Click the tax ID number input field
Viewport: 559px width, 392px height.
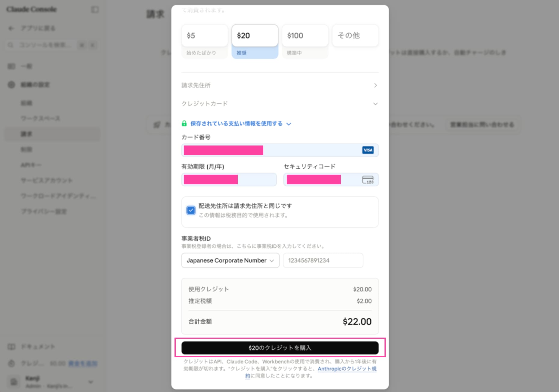pos(323,260)
